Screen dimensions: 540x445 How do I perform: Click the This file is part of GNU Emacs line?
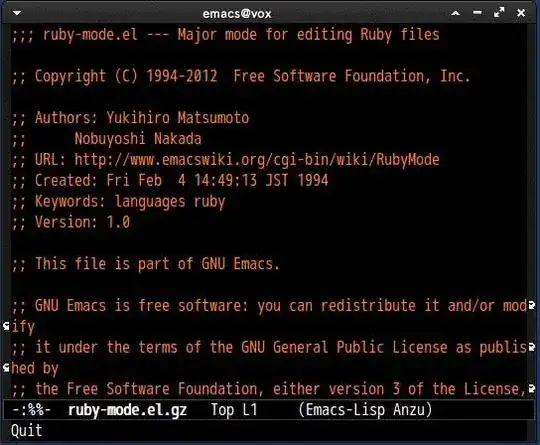145,264
